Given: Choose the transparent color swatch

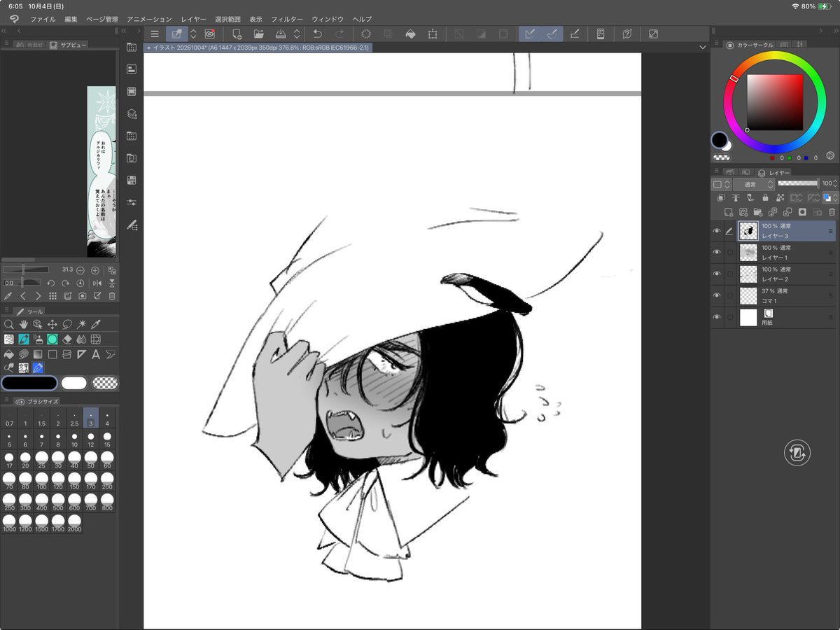Looking at the screenshot, I should coord(106,383).
